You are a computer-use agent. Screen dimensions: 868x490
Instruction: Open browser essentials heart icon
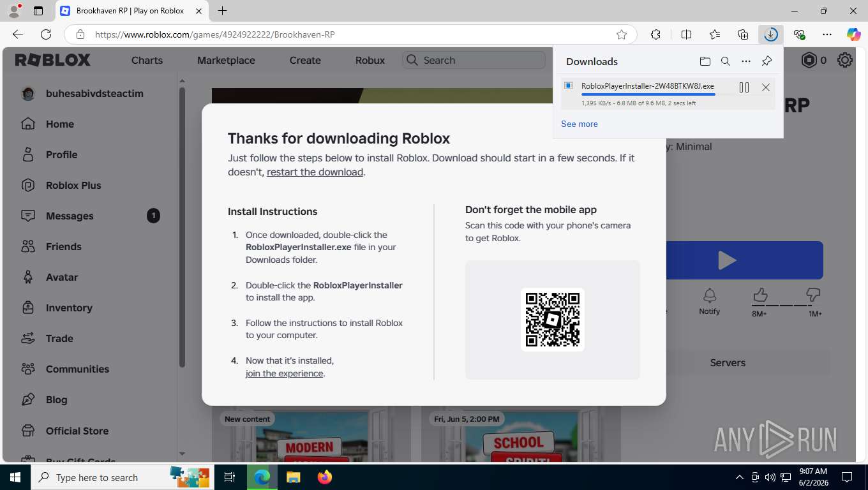tap(799, 34)
